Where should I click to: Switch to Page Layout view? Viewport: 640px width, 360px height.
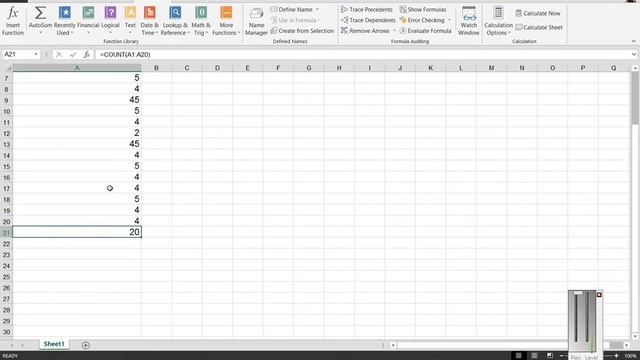[x=534, y=356]
